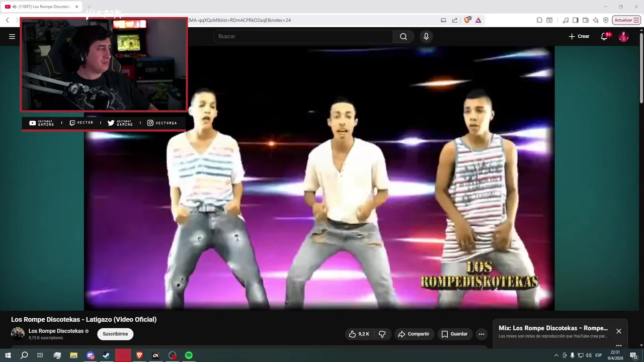Go back with browser back arrow
The image size is (644, 362).
(x=7, y=20)
